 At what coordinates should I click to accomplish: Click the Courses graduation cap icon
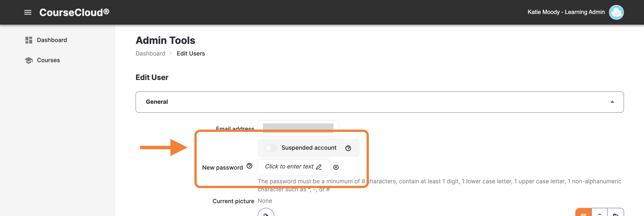click(x=29, y=60)
